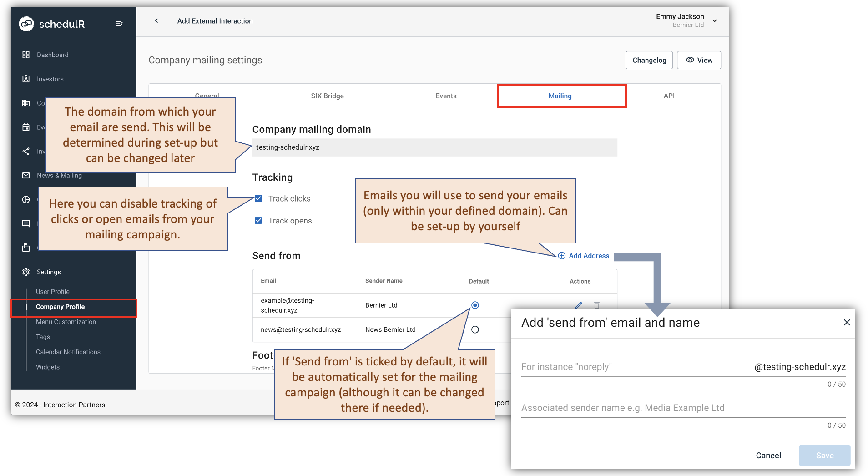
Task: Click the associated sender name input field
Action: 637,408
